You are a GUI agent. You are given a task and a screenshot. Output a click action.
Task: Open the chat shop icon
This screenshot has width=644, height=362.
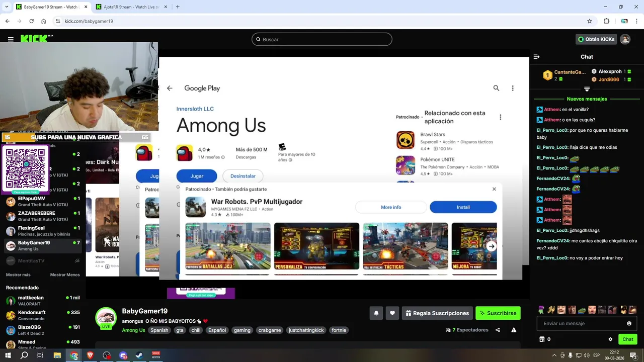tap(542, 339)
